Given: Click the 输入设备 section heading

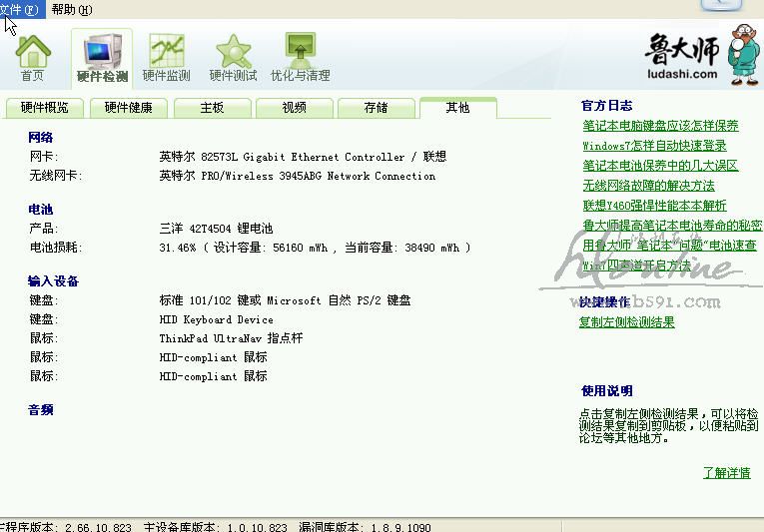Looking at the screenshot, I should (54, 281).
